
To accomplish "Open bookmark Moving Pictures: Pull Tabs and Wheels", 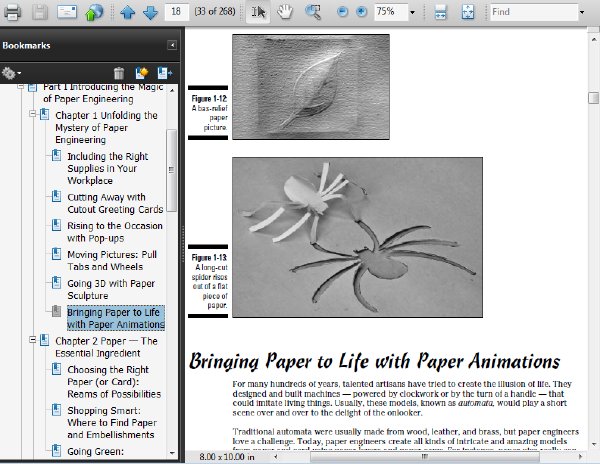I will pos(112,260).
